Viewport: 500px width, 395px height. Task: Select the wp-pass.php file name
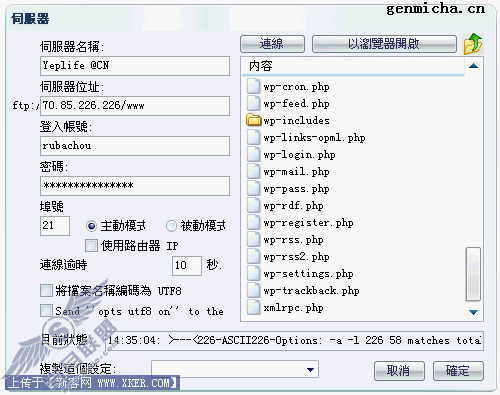pos(296,189)
